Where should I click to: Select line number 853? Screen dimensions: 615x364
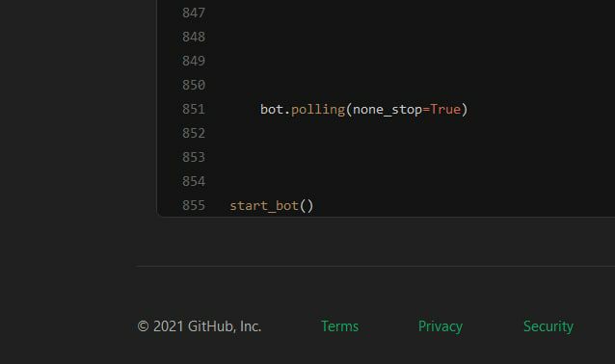(x=194, y=158)
